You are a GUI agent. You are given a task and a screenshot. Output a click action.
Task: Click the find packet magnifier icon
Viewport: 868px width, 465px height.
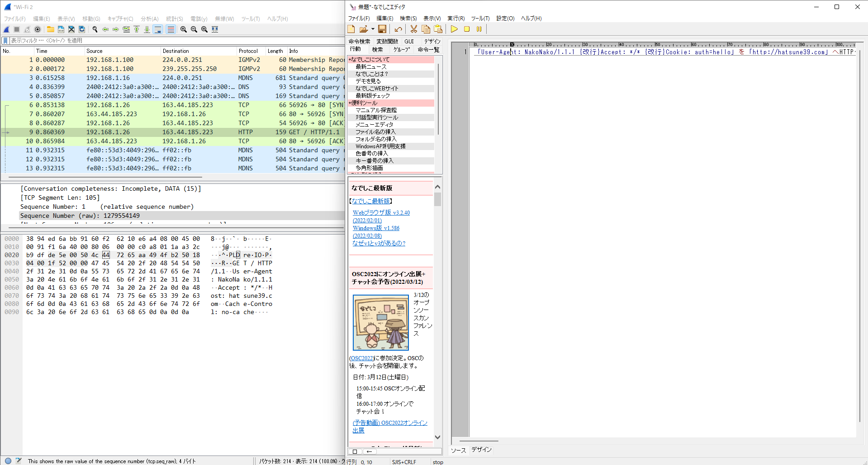95,29
